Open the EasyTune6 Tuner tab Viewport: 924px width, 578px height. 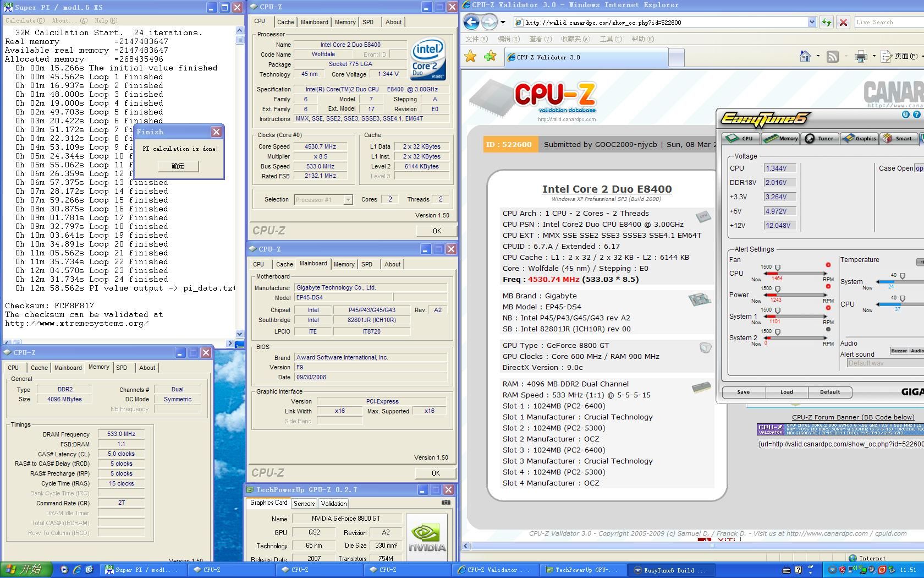pyautogui.click(x=820, y=138)
